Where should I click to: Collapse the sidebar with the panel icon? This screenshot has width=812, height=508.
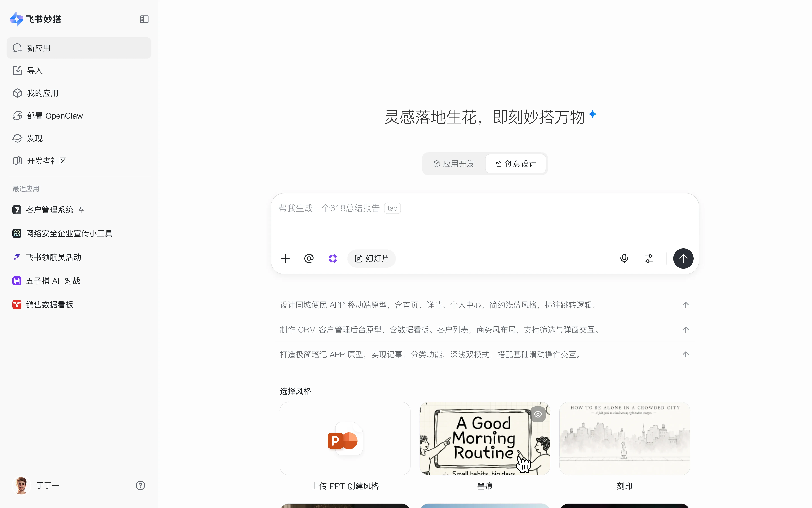click(144, 19)
